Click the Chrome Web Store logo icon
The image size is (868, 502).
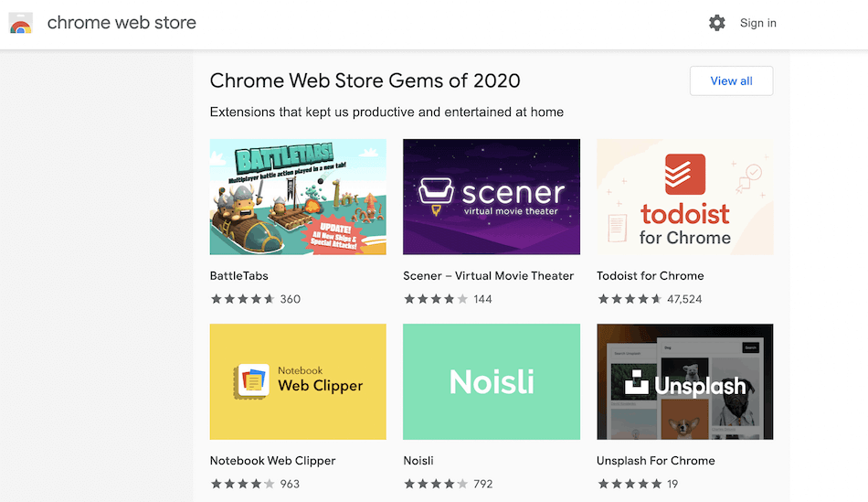[x=21, y=23]
